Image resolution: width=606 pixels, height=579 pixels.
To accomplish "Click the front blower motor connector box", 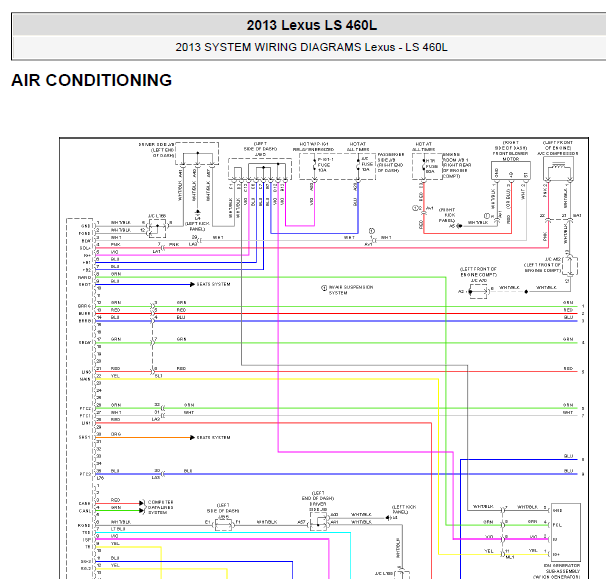I will click(x=511, y=170).
